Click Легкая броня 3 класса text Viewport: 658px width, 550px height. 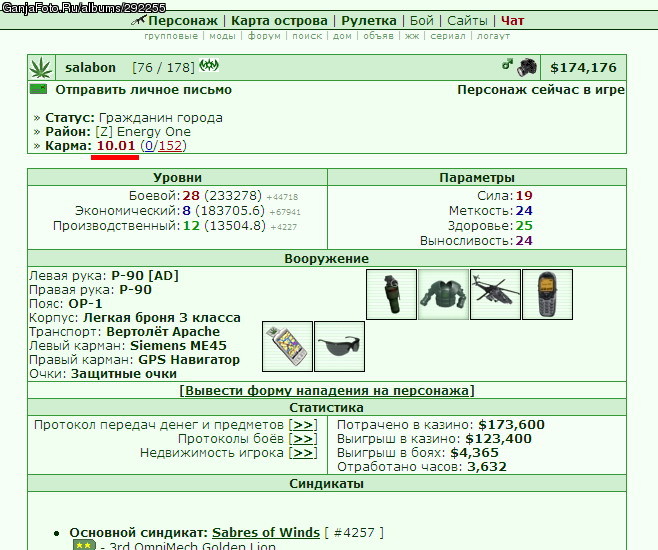click(x=162, y=318)
